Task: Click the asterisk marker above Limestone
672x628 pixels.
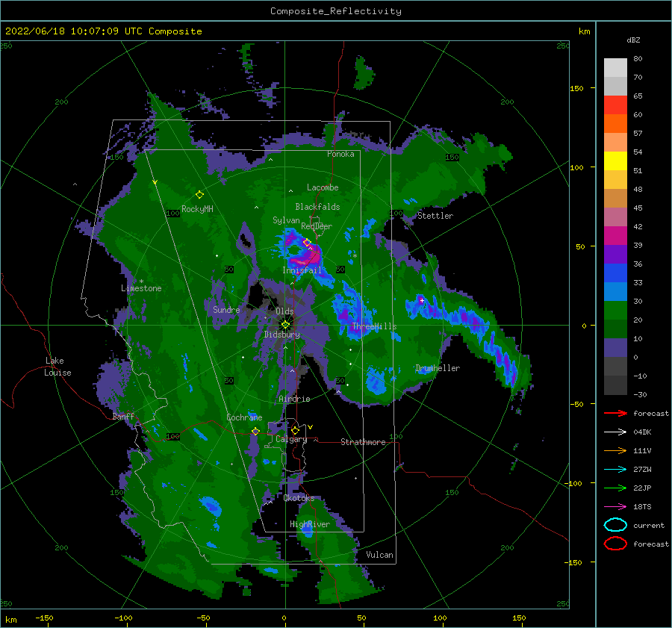Action: [x=141, y=282]
